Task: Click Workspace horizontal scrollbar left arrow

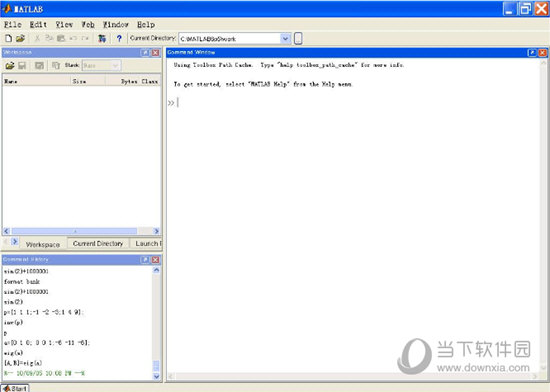Action: 6,231
